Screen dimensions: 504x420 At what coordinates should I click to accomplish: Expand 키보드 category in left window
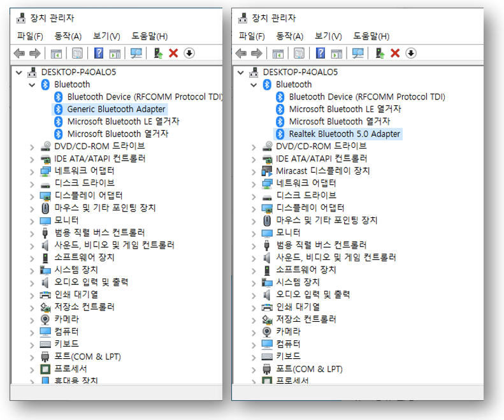32,345
